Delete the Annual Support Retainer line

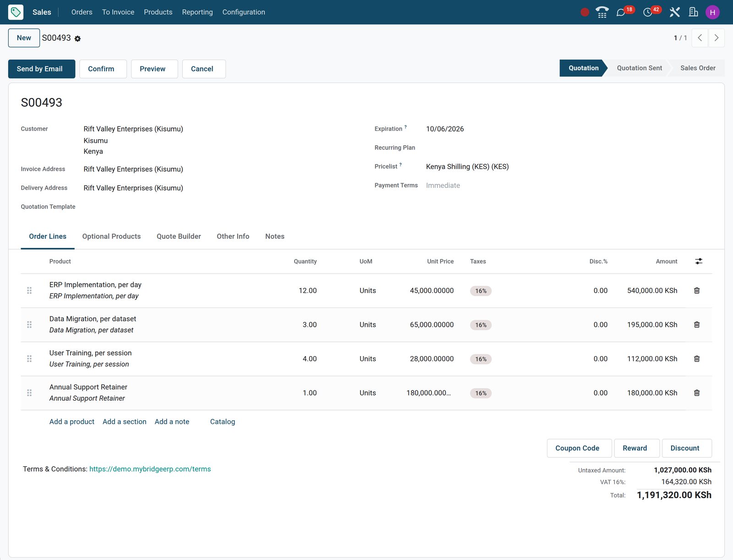click(x=697, y=393)
